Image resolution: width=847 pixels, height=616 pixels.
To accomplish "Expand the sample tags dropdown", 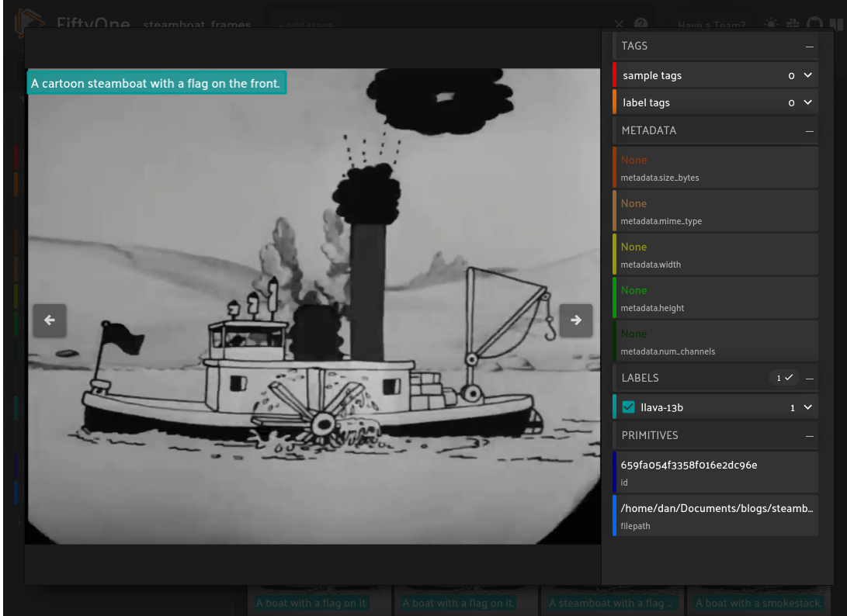I will click(x=807, y=75).
